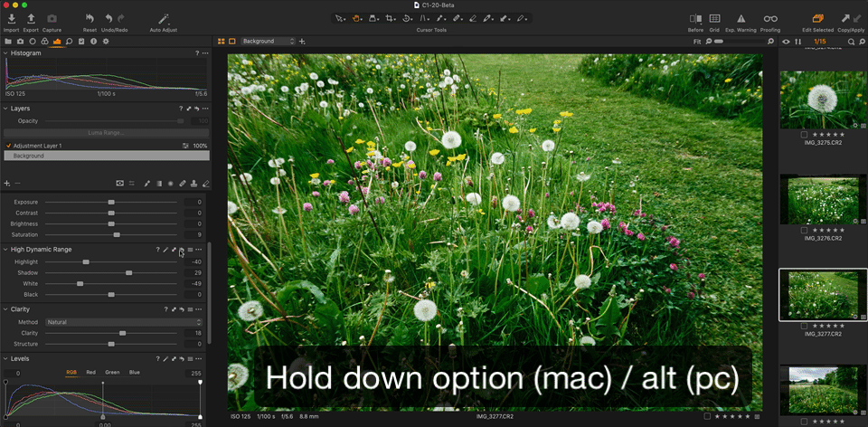Click the Saturation slider

coord(111,235)
